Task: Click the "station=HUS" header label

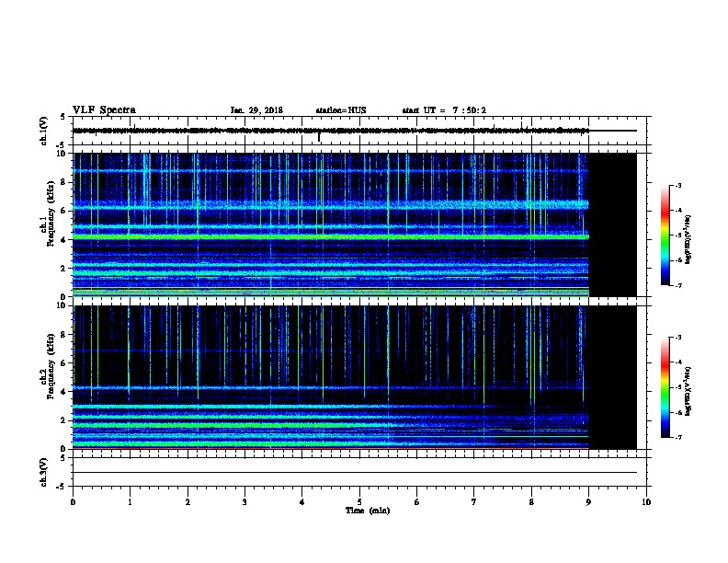Action: tap(341, 110)
